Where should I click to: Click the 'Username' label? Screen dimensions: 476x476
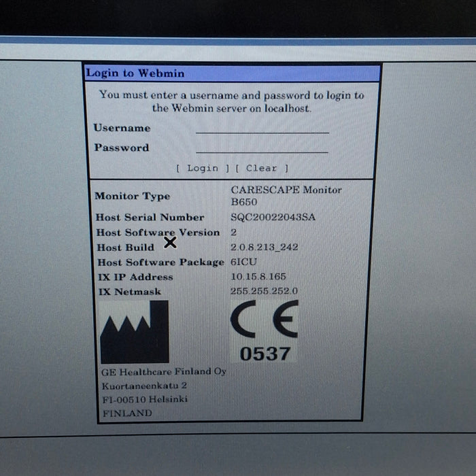pyautogui.click(x=122, y=128)
